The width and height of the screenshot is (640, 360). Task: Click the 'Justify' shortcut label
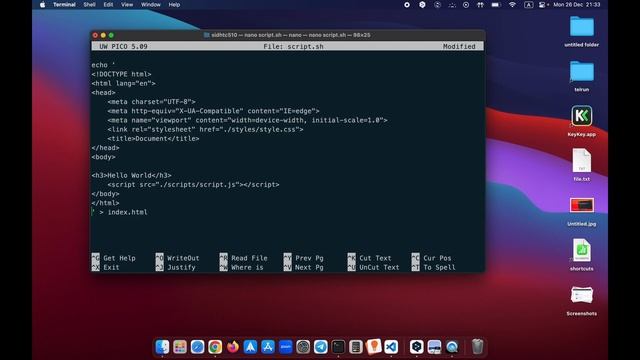(x=181, y=267)
